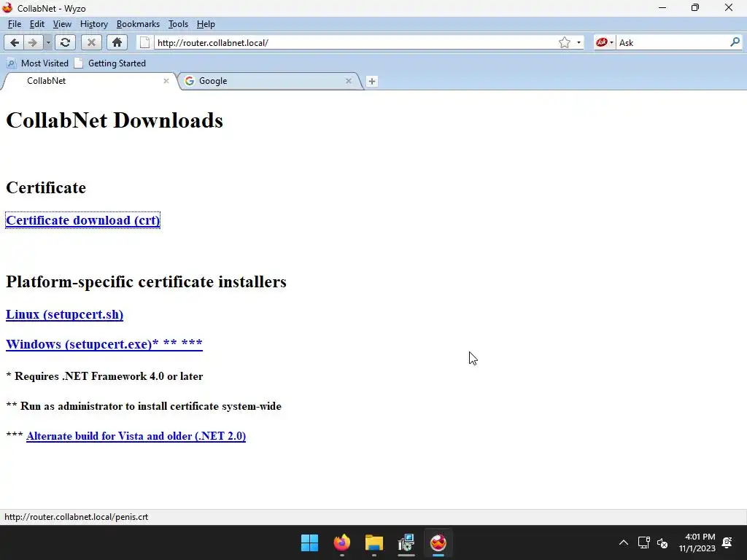Screen dimensions: 747x560
Task: Go forward with the forward arrow button
Action: [x=33, y=43]
